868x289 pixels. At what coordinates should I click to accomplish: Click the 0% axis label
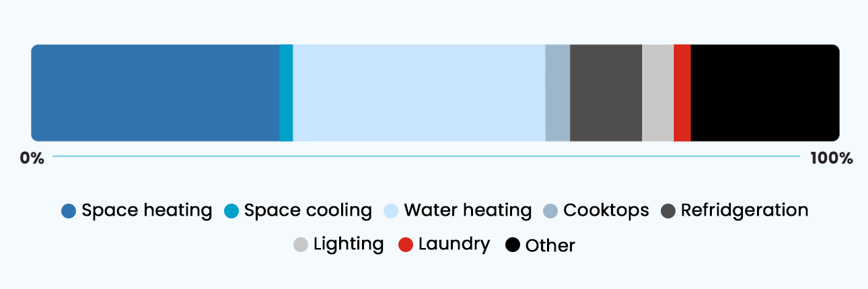pos(32,159)
